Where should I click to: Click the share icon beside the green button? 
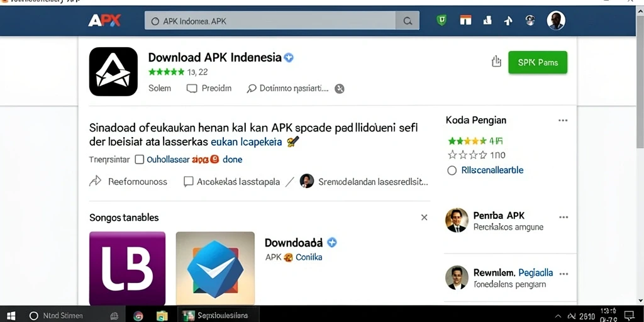496,62
